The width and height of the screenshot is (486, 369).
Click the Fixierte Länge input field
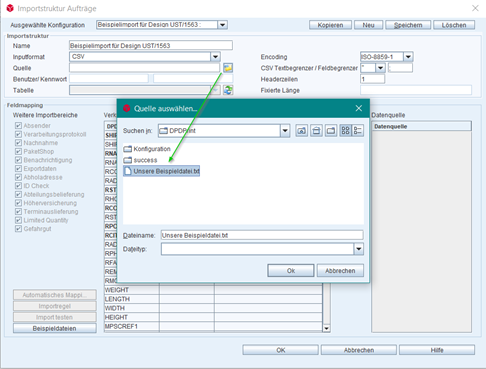click(x=416, y=90)
